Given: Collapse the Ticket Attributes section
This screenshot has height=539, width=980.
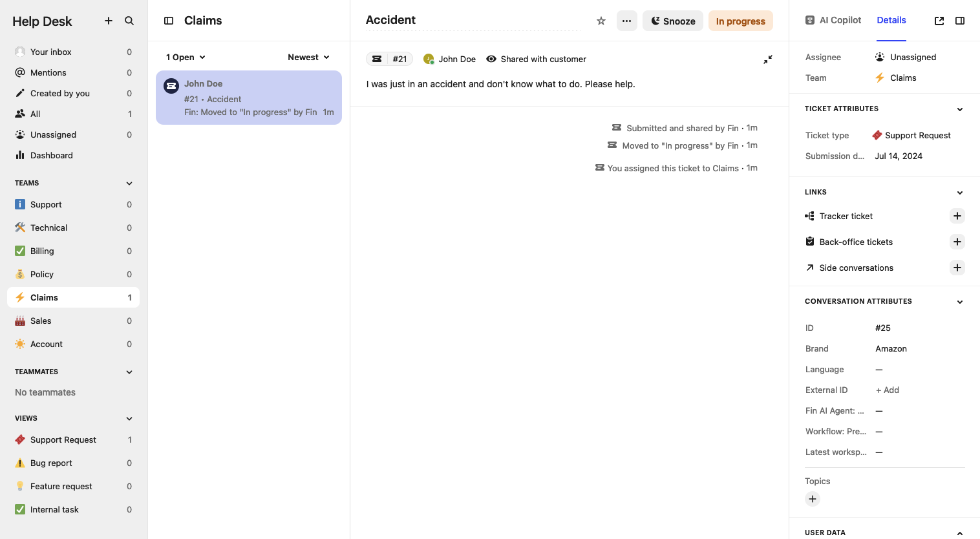Looking at the screenshot, I should 960,109.
